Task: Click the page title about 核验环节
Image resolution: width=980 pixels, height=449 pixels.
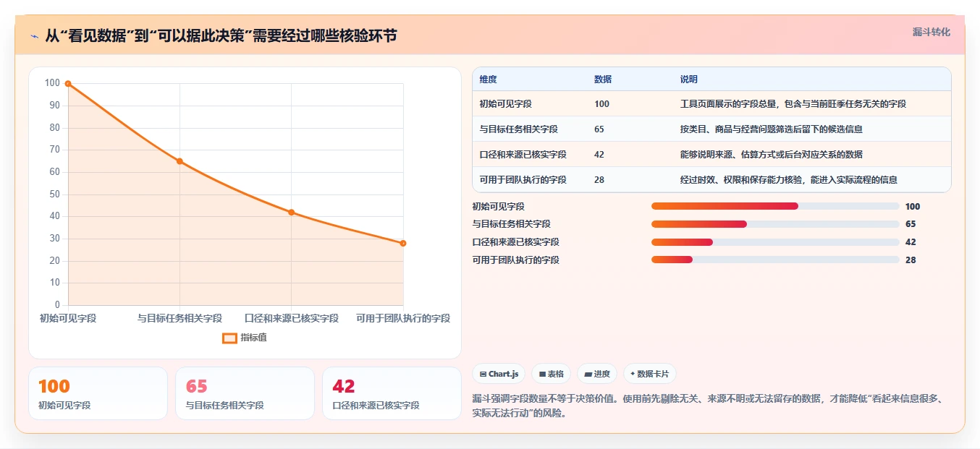Action: [x=221, y=35]
